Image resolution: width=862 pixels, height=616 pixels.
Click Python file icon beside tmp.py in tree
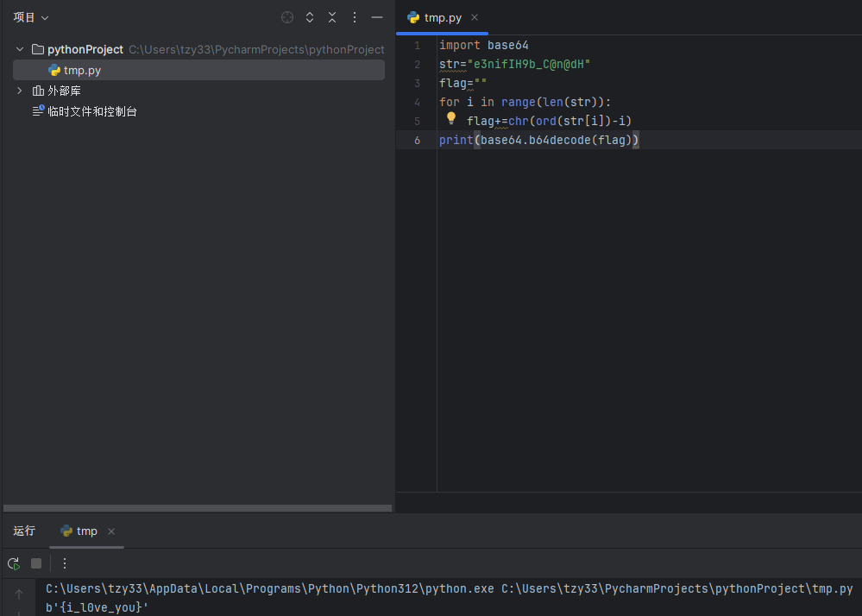tap(53, 71)
